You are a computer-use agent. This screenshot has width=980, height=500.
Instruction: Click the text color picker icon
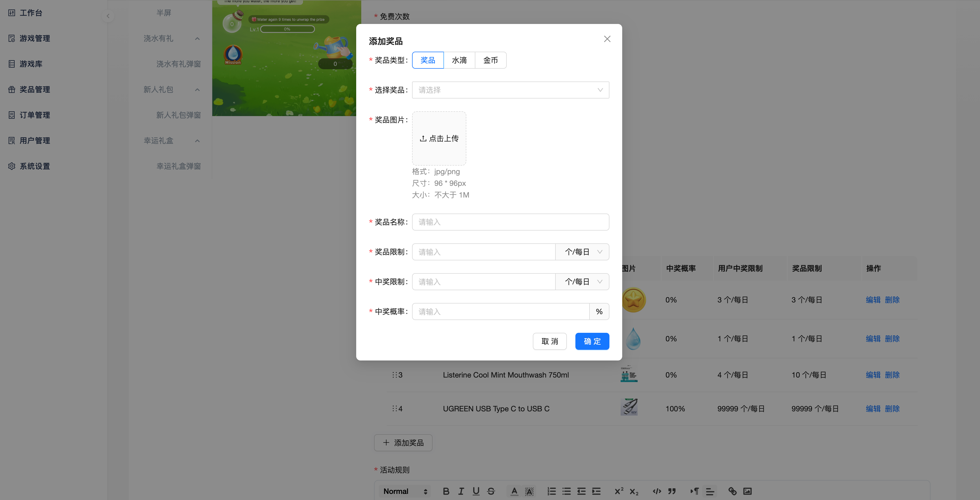click(514, 491)
